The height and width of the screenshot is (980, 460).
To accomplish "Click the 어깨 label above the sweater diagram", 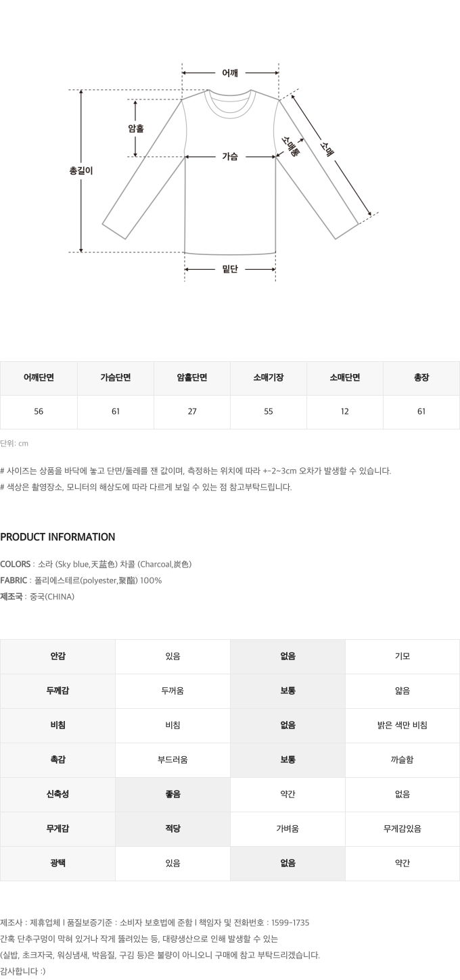I will [230, 73].
